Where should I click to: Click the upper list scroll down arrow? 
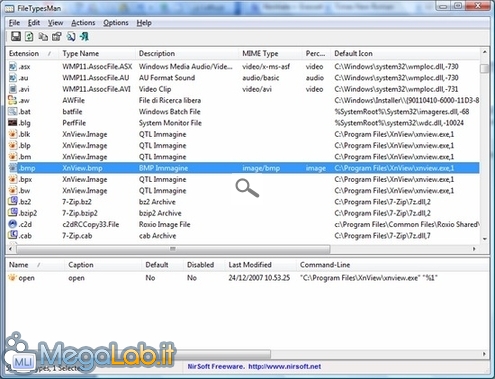point(485,239)
